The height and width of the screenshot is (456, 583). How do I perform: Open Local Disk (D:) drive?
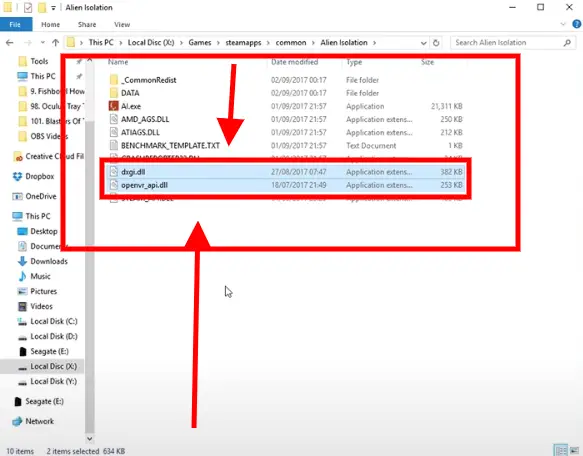click(54, 337)
